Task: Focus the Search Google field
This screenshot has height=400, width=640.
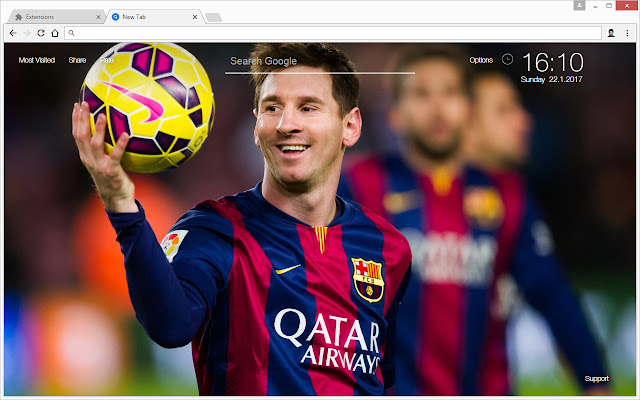Action: pyautogui.click(x=320, y=62)
